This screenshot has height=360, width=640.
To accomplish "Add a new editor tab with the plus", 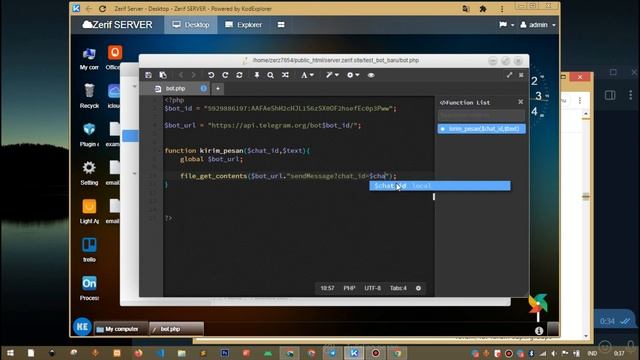I will pyautogui.click(x=218, y=89).
